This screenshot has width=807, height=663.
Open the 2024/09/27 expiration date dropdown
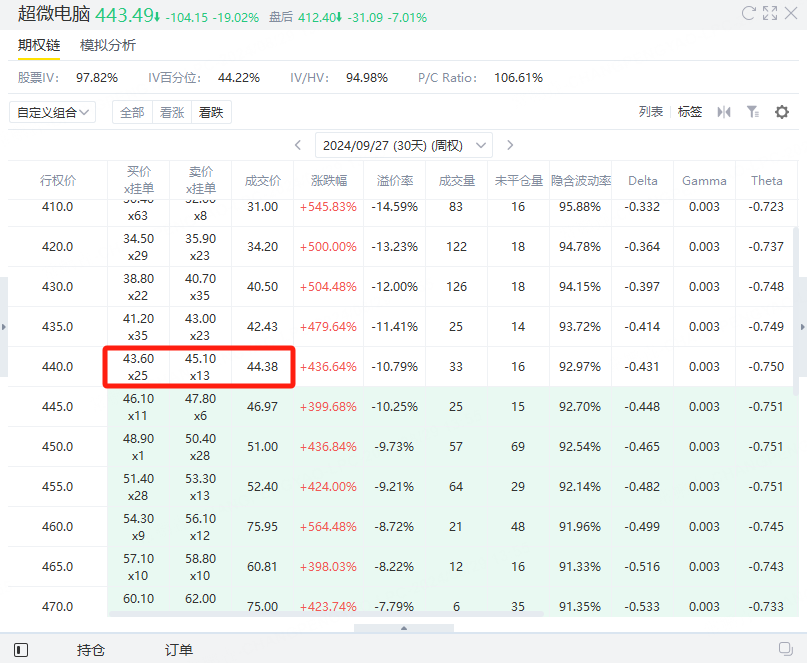(404, 146)
